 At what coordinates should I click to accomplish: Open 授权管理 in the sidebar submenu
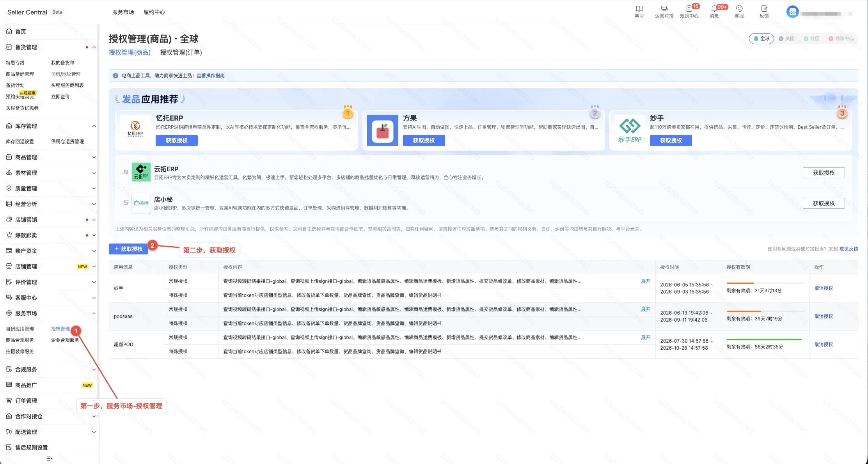click(x=60, y=329)
